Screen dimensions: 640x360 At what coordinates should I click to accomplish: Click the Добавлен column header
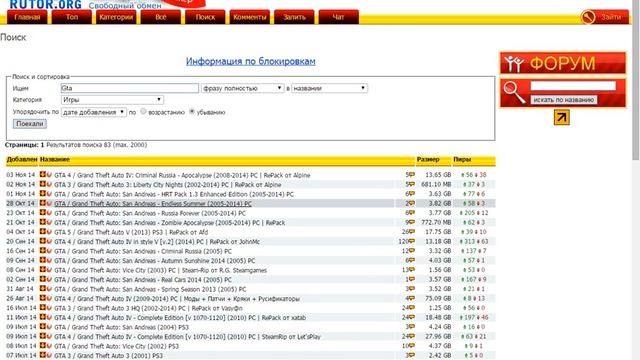[22, 160]
